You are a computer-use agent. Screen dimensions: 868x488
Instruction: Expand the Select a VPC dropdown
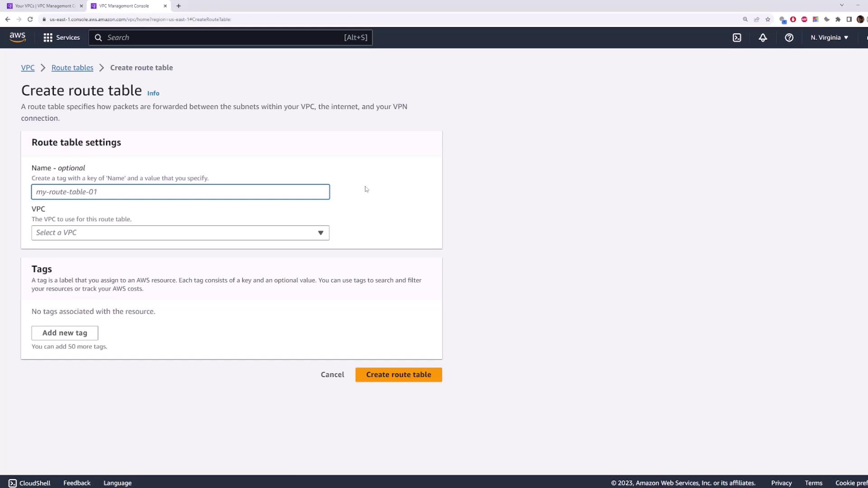[x=180, y=233]
